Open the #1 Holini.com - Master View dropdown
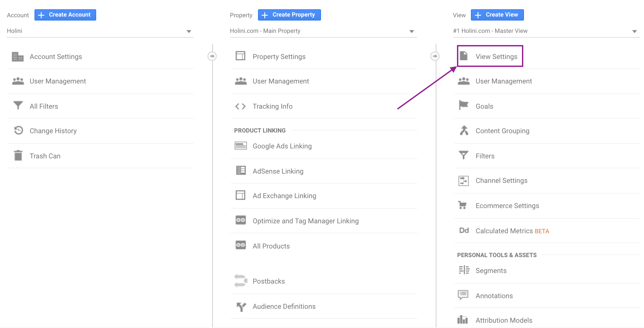Viewport: 644px width, 328px height. [x=546, y=31]
